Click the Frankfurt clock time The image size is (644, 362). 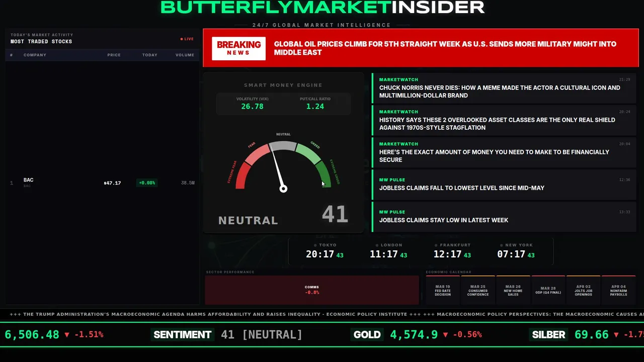(452, 254)
